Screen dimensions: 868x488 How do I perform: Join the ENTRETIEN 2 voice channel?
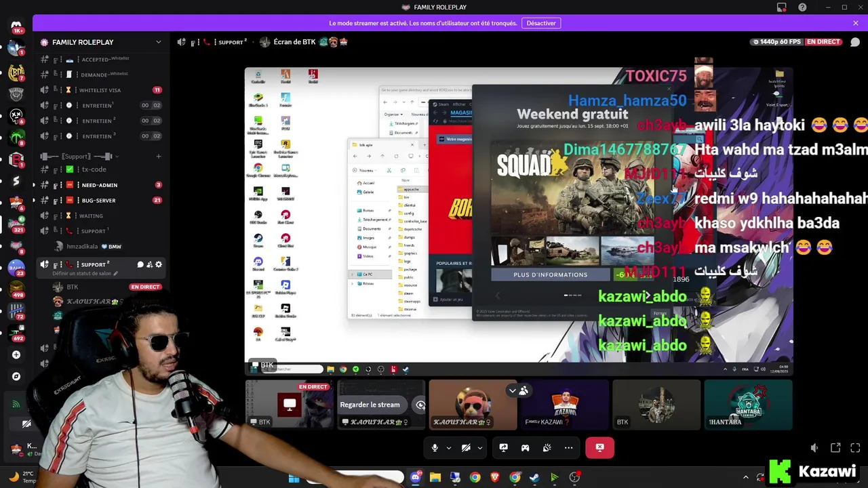coord(102,121)
